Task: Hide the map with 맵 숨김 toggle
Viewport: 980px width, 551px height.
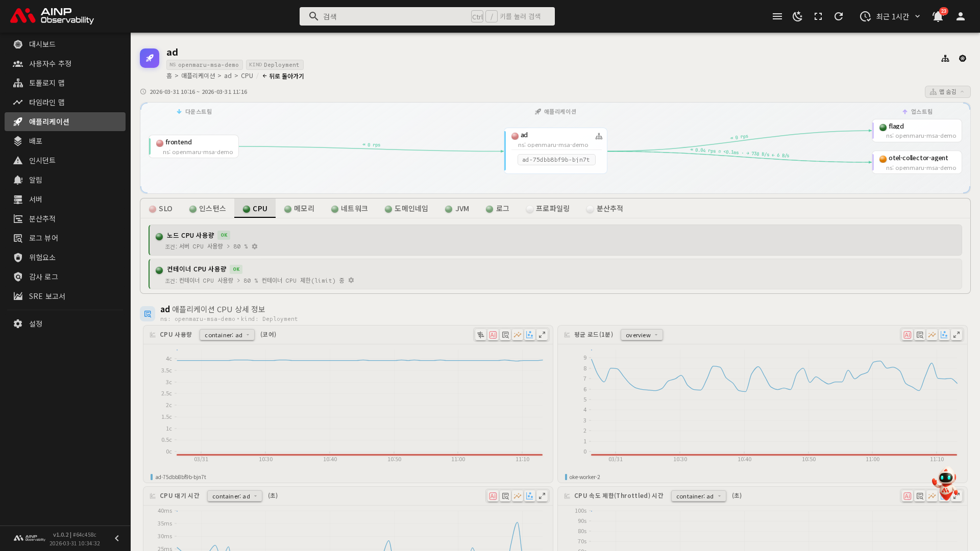Action: (947, 92)
